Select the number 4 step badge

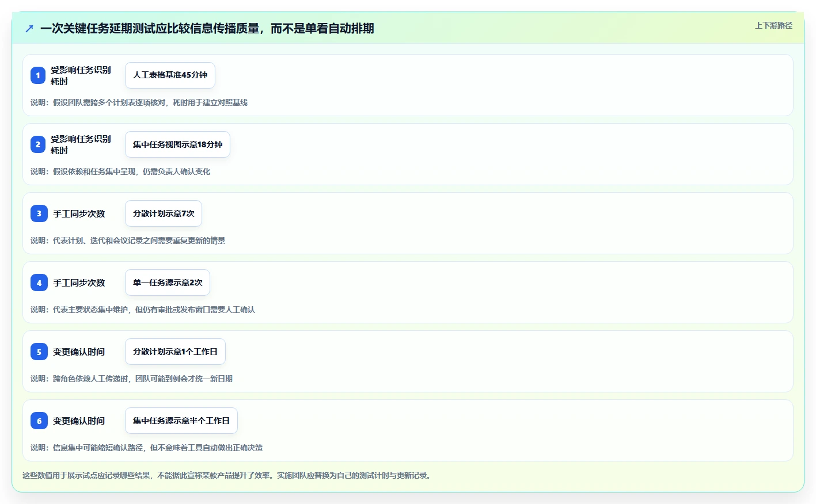(39, 282)
